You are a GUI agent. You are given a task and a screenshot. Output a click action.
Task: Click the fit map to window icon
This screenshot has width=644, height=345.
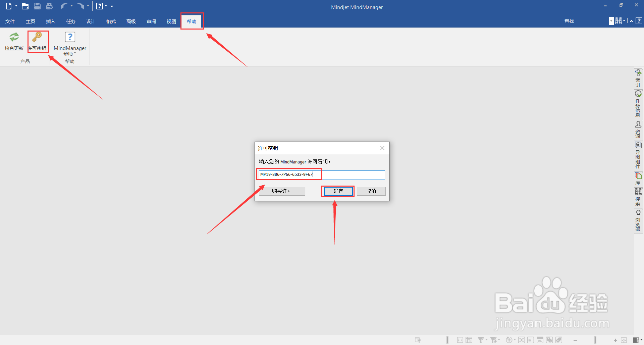[x=624, y=340]
